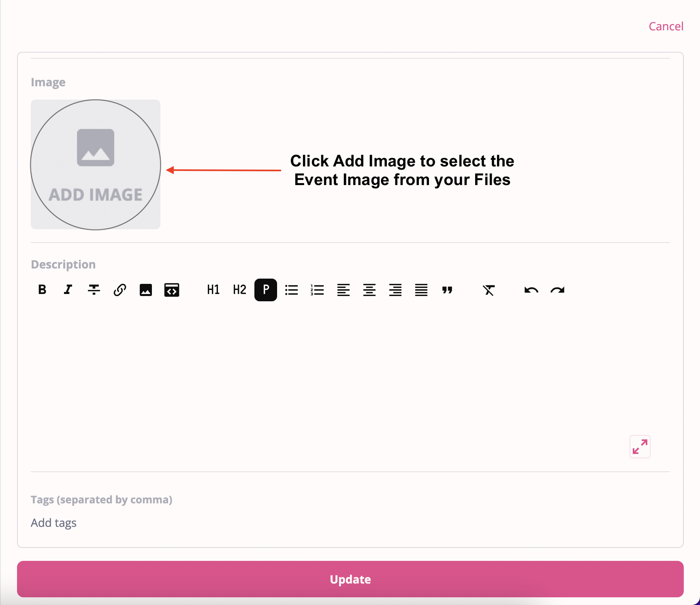Image resolution: width=700 pixels, height=605 pixels.
Task: Insert a blockquote
Action: [447, 290]
